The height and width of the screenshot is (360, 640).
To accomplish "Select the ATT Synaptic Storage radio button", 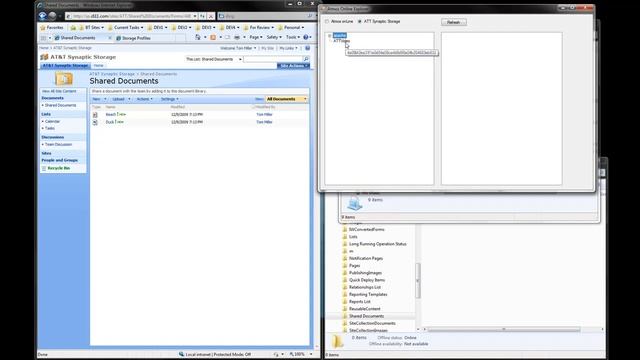I will (360, 21).
